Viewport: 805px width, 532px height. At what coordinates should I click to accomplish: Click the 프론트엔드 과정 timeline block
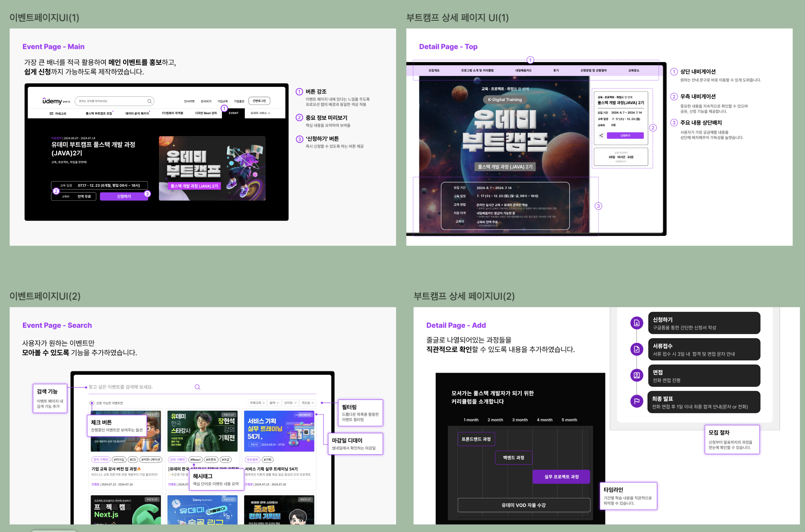(x=476, y=439)
